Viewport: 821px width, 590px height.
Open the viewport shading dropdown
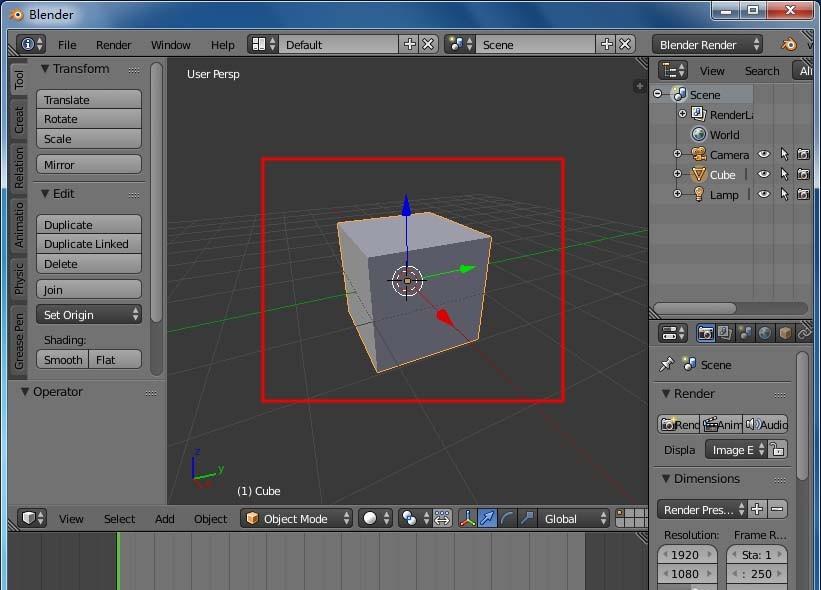coord(374,518)
